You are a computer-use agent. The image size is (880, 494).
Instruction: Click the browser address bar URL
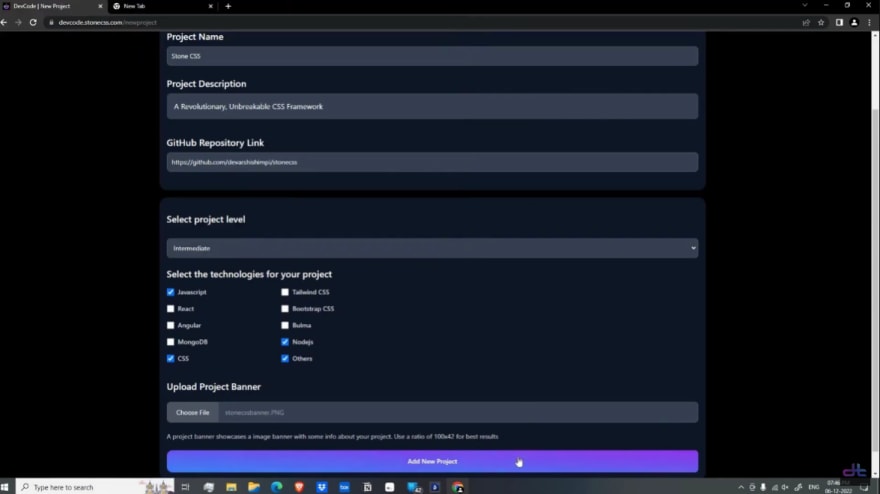[108, 22]
